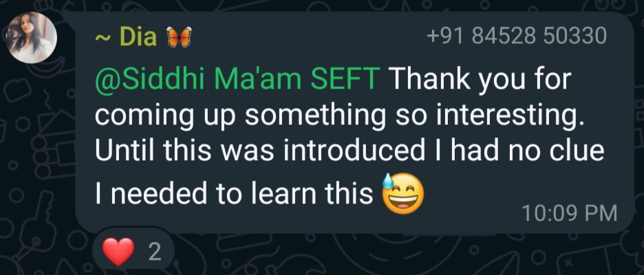
Task: Tap the 10:09 PM timestamp
Action: (569, 213)
